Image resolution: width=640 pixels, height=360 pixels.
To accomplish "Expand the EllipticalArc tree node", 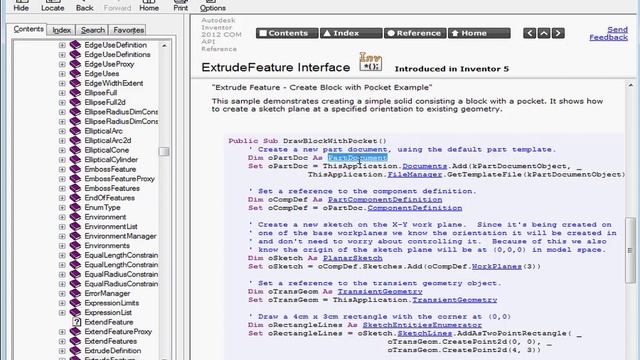I will click(62, 131).
